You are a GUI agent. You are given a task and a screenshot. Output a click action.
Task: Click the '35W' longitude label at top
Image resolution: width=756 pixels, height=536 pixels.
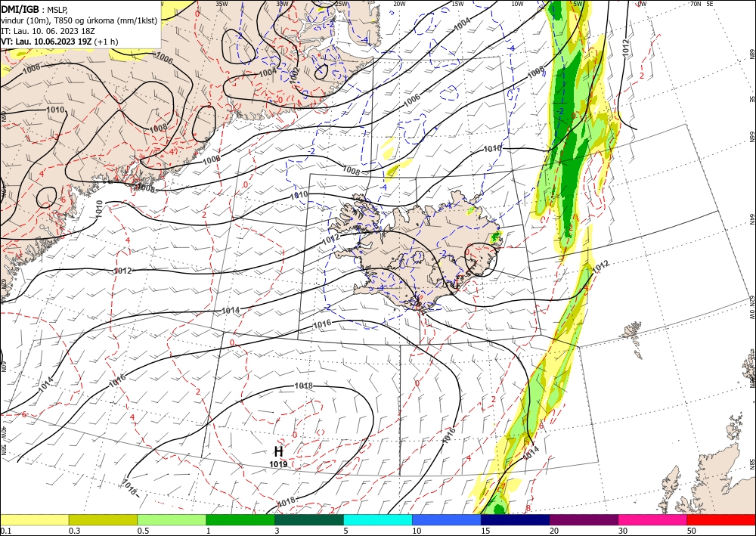point(222,3)
